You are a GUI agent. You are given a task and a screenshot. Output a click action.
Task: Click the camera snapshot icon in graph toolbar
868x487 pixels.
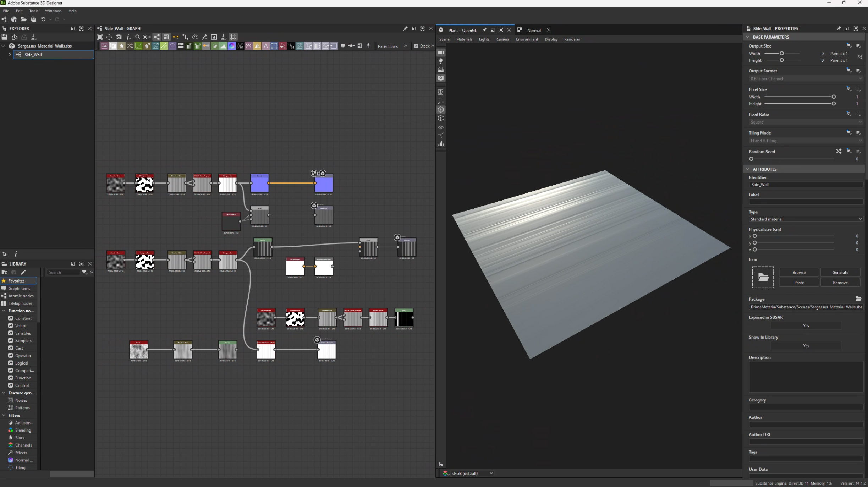point(119,37)
